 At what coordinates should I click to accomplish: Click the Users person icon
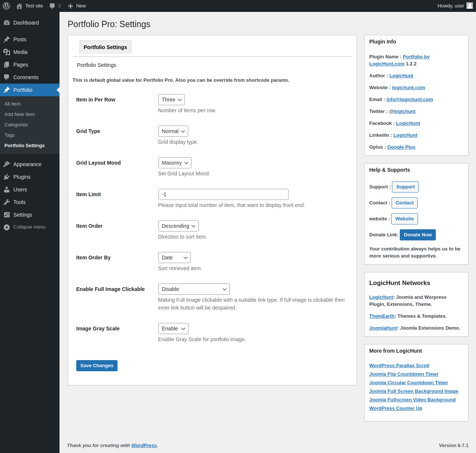pos(7,190)
